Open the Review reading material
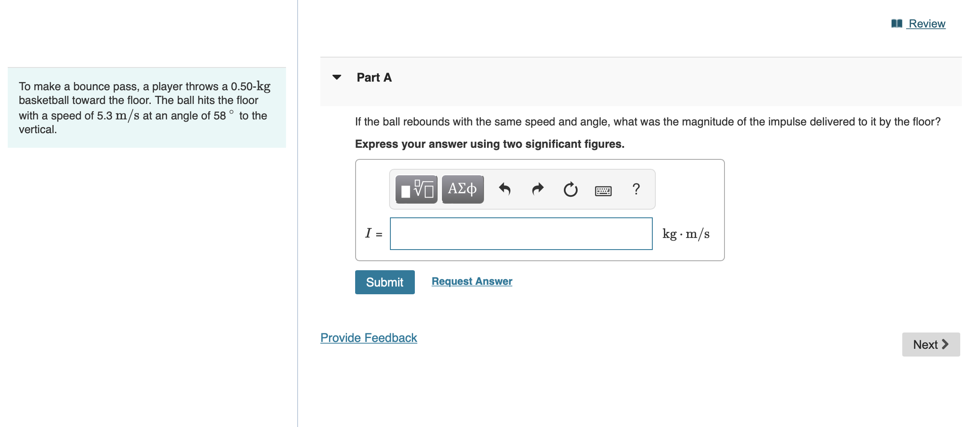The width and height of the screenshot is (980, 427). pyautogui.click(x=925, y=24)
